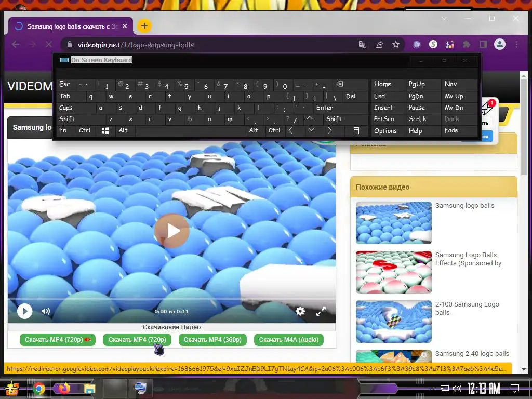This screenshot has width=532, height=399.
Task: Toggle the browser side panel
Action: click(483, 45)
